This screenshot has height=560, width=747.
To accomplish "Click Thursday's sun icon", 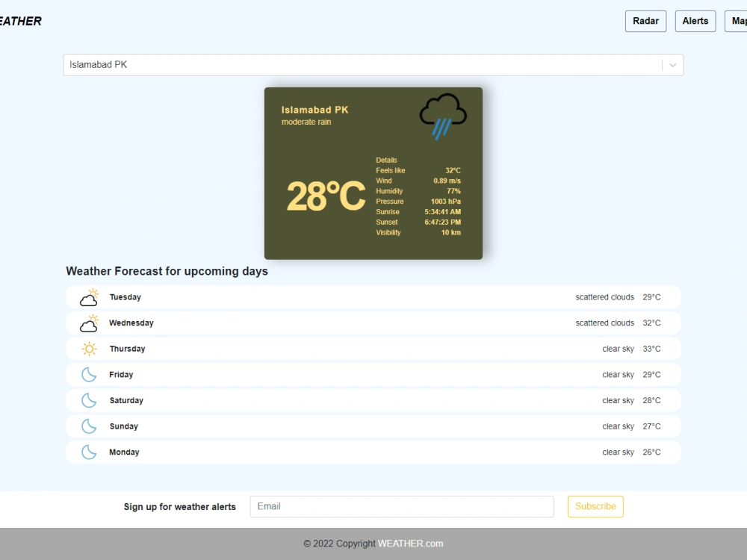I will (x=89, y=349).
